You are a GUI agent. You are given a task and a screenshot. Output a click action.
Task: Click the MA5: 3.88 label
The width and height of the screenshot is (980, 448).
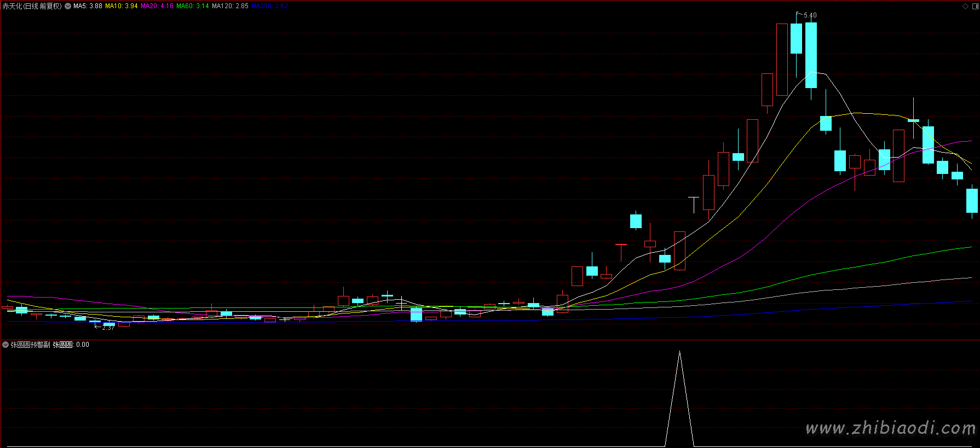[x=88, y=6]
